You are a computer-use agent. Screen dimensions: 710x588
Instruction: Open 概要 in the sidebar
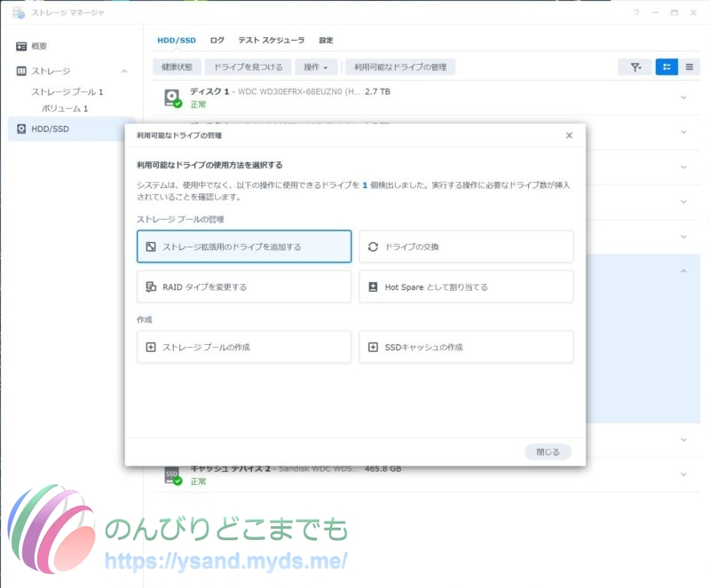pyautogui.click(x=39, y=46)
